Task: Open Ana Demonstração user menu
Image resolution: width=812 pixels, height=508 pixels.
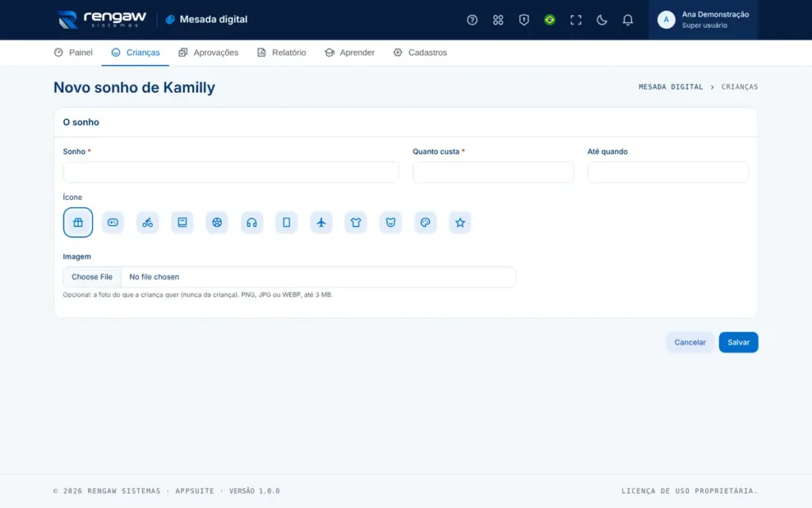Action: (703, 20)
